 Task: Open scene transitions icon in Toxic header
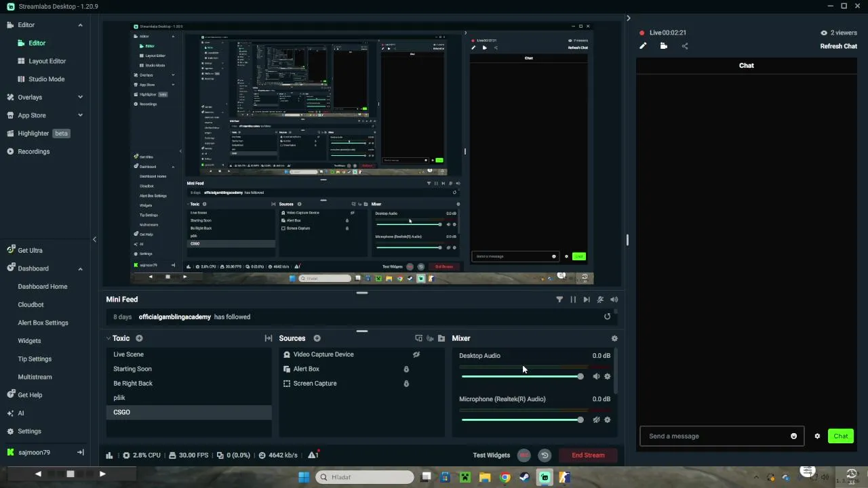click(269, 338)
